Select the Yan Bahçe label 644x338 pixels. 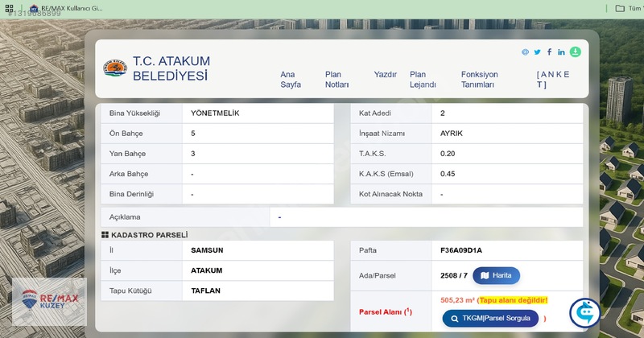(x=127, y=154)
